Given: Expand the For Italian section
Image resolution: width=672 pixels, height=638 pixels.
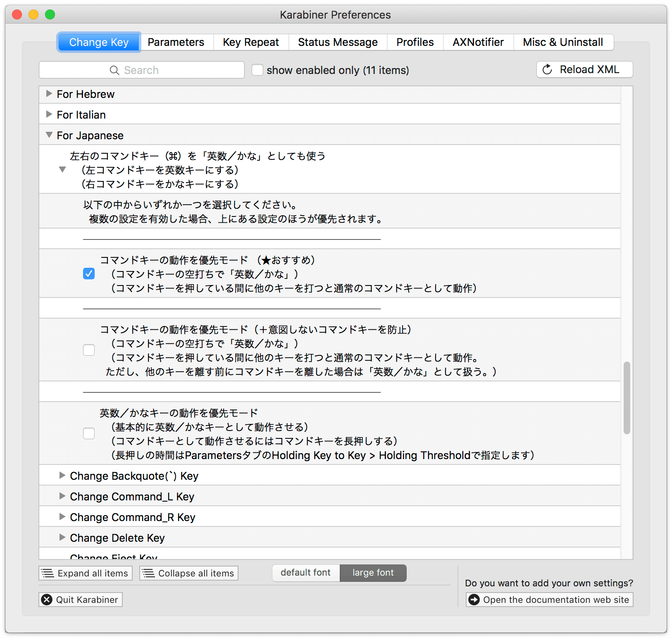Looking at the screenshot, I should pos(49,114).
